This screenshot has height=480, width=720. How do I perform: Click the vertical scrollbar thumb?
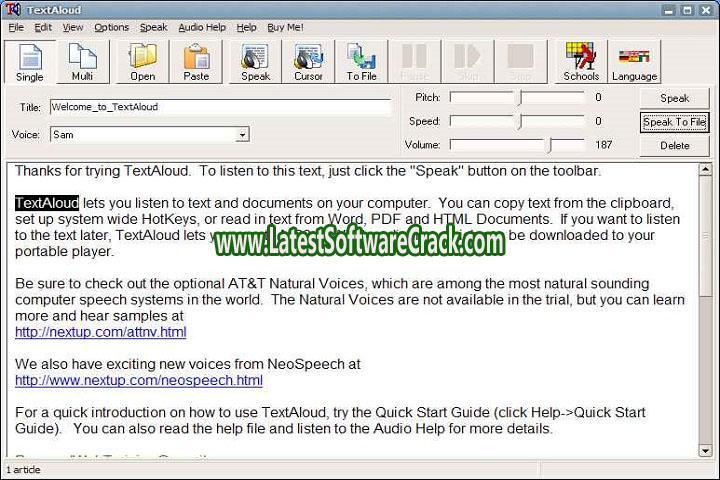pos(705,236)
